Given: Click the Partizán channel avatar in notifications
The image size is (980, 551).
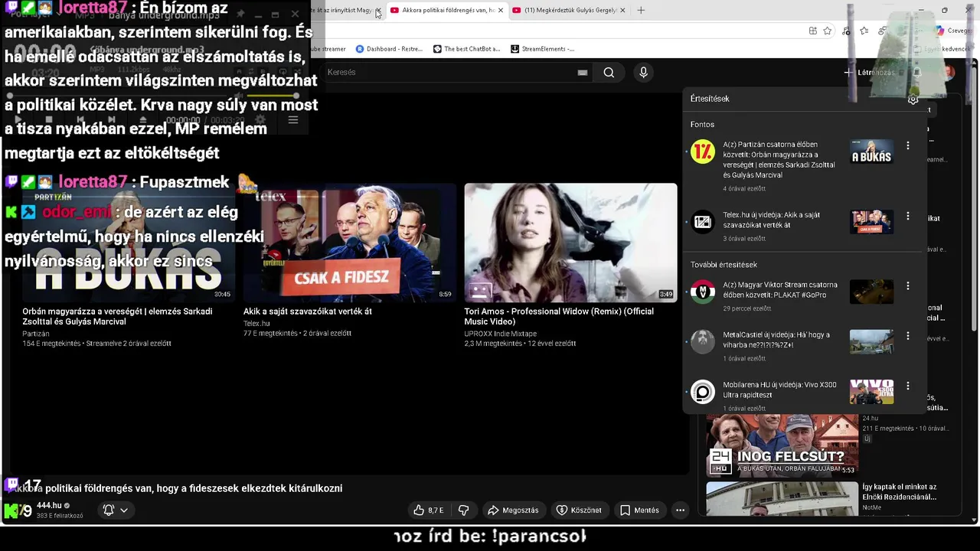Looking at the screenshot, I should tap(702, 152).
